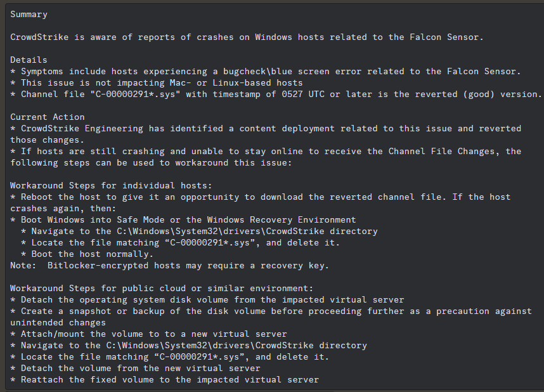
Task: Click the '(good)' text in Details
Action: (479, 95)
